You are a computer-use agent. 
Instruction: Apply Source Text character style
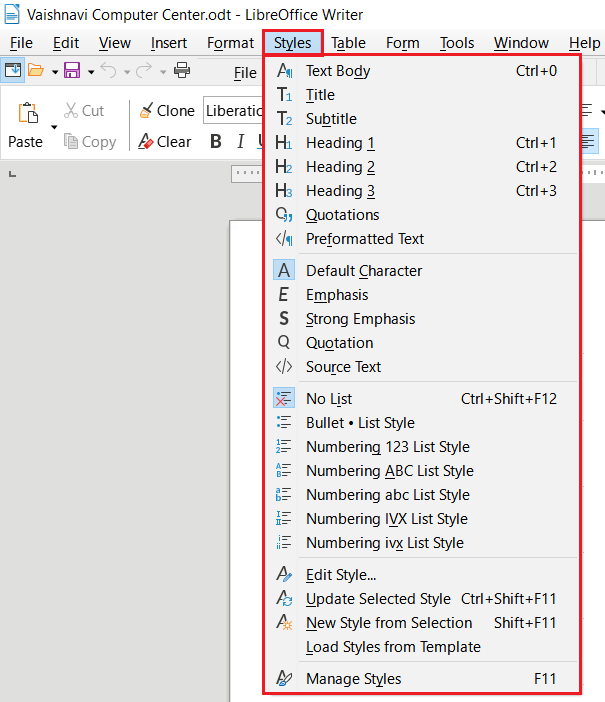pyautogui.click(x=422, y=367)
